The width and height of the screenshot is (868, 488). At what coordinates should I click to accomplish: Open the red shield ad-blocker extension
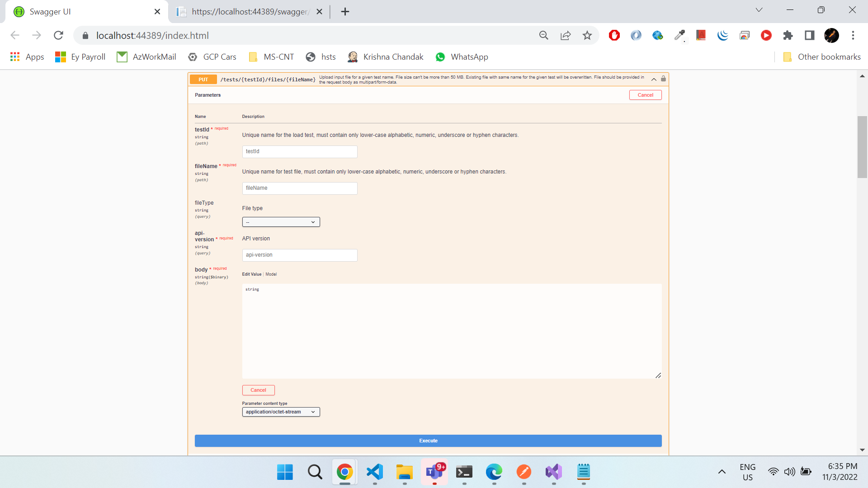(x=614, y=35)
